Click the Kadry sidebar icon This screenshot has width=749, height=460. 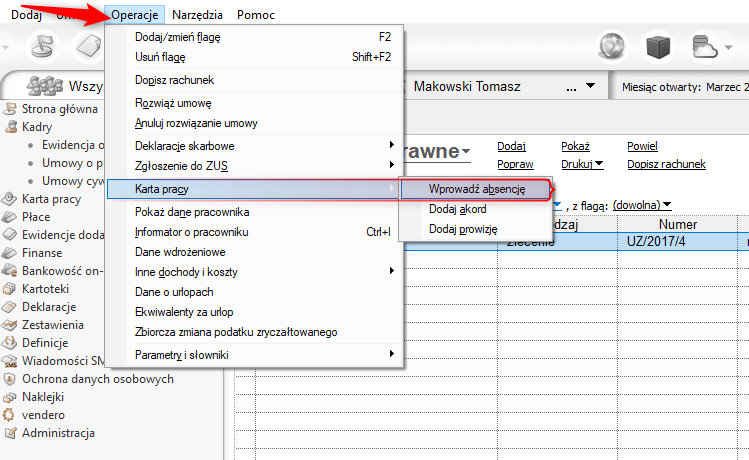pos(11,127)
